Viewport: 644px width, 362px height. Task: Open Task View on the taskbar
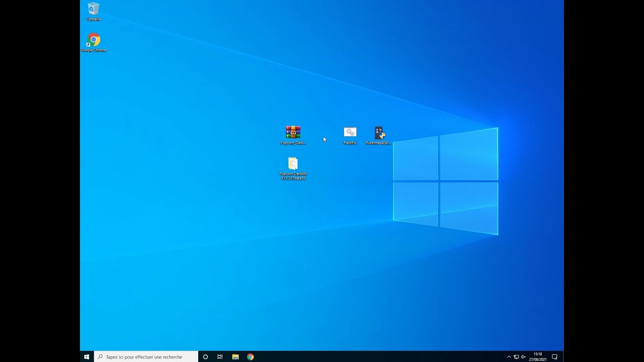220,357
